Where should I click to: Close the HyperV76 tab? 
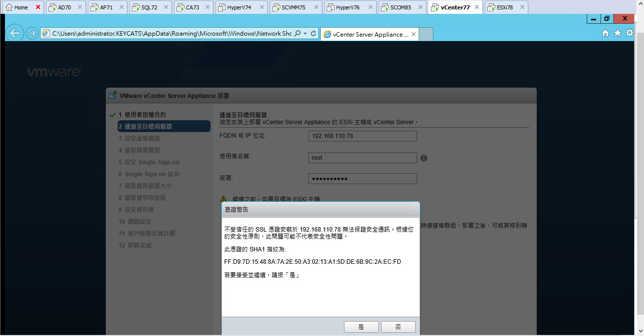(x=370, y=7)
